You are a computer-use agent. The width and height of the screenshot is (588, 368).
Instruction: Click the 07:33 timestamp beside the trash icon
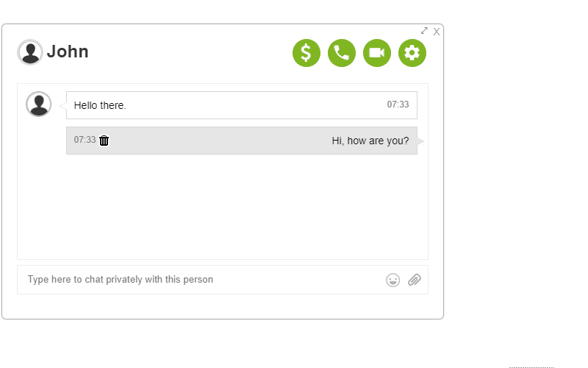click(x=85, y=140)
